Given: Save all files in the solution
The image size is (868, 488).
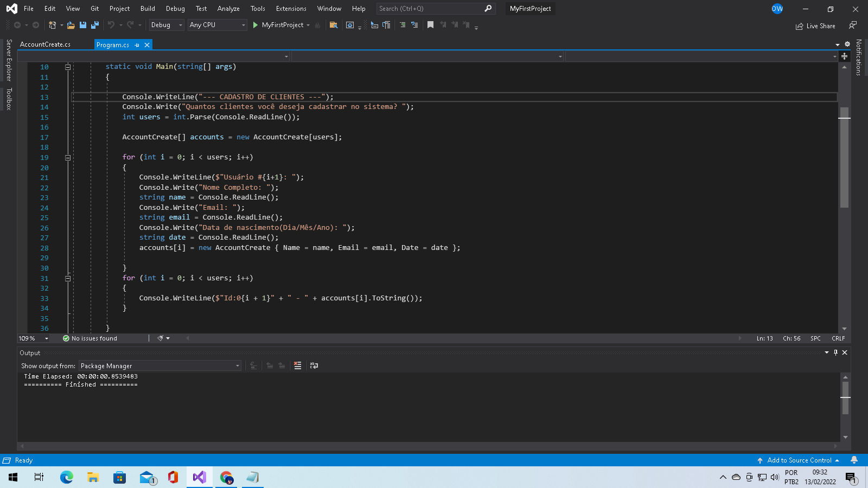Looking at the screenshot, I should (x=95, y=25).
